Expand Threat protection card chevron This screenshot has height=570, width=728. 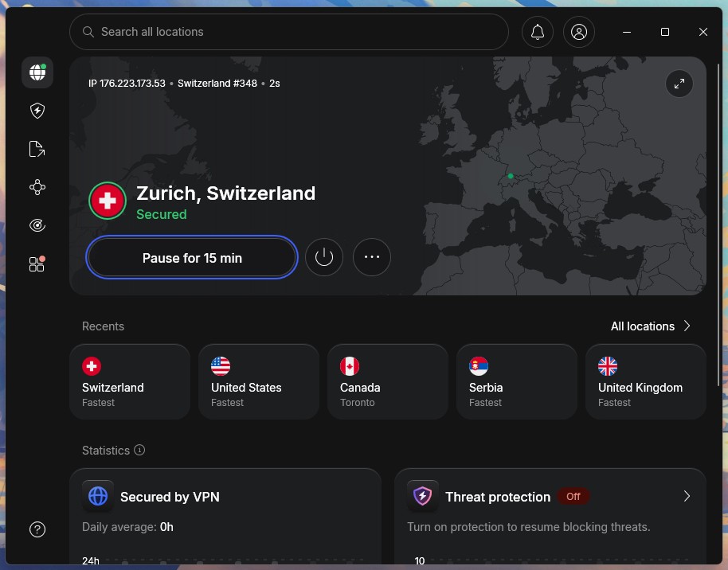point(687,496)
